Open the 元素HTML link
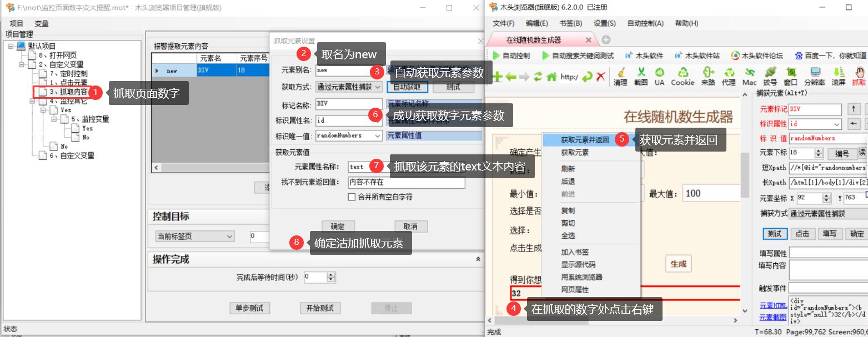Screen dimensions: 868x337 pyautogui.click(x=772, y=305)
